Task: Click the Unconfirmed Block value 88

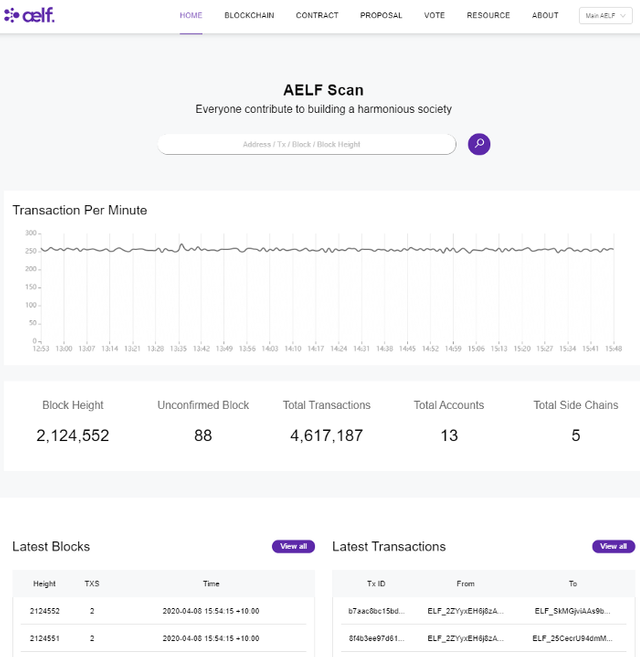Action: click(203, 436)
